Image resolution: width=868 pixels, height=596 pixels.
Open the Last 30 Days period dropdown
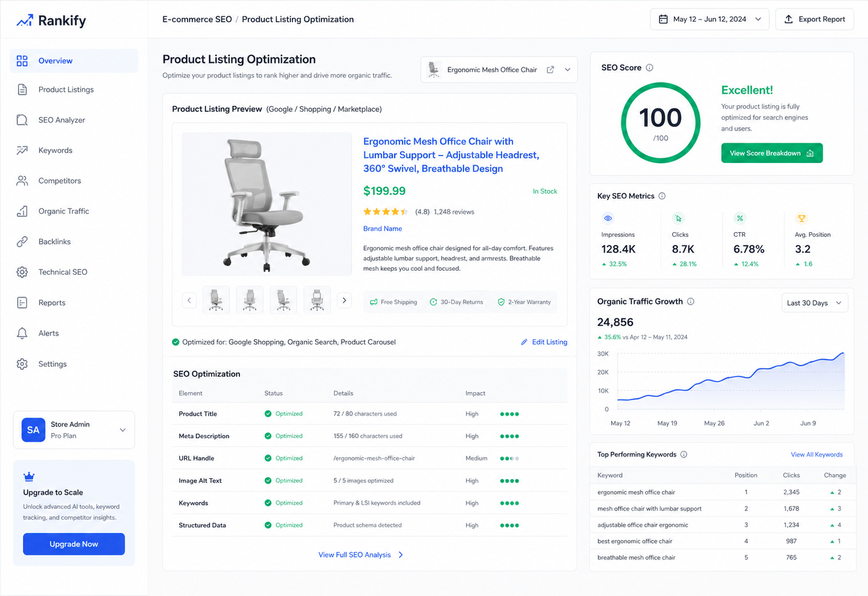(815, 303)
